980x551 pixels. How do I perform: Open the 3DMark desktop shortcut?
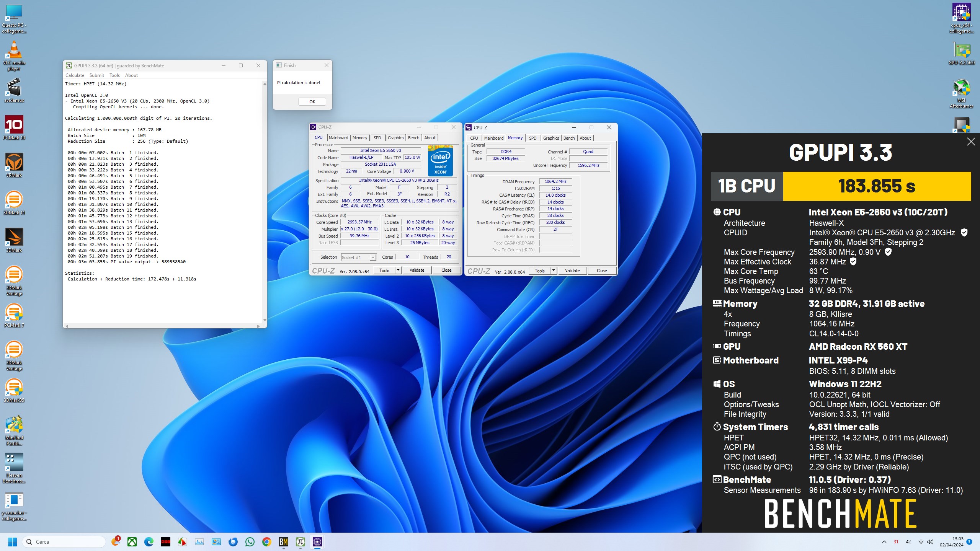click(x=14, y=240)
